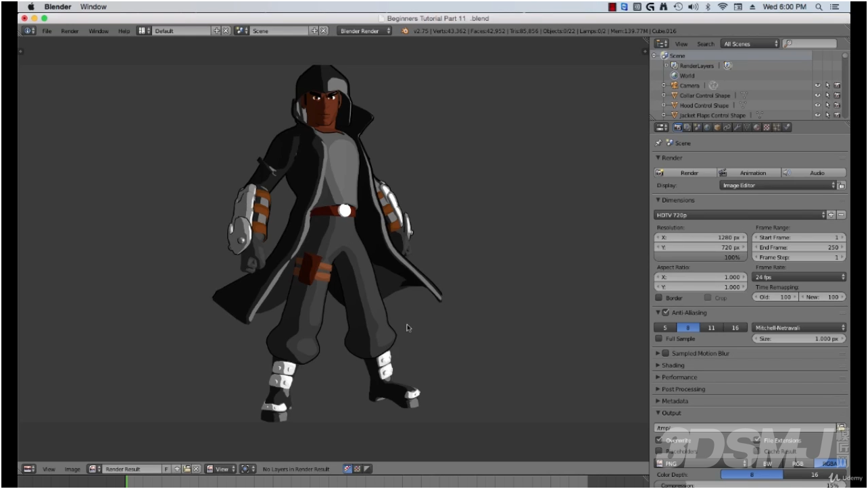Open the Constraints properties chain icon

coord(727,128)
